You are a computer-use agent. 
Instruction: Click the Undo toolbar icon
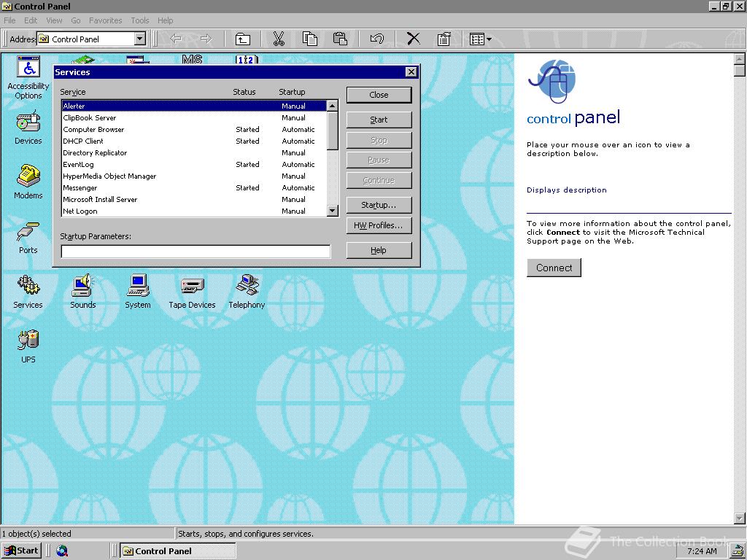[377, 39]
